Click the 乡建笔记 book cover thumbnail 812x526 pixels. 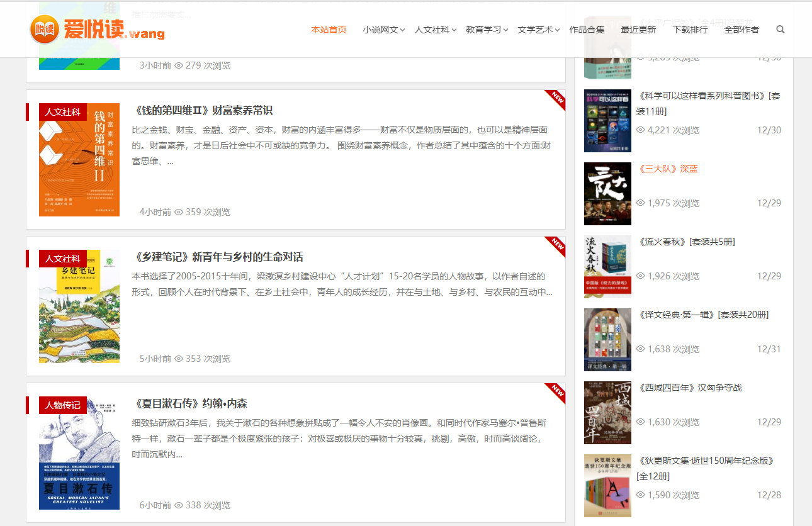pyautogui.click(x=79, y=306)
